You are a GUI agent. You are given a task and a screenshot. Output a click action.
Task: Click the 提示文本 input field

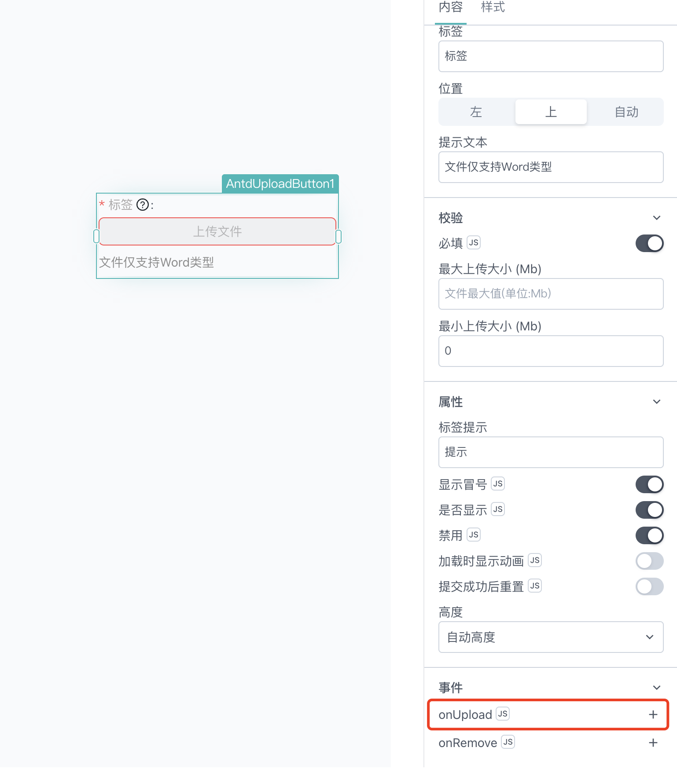point(551,167)
